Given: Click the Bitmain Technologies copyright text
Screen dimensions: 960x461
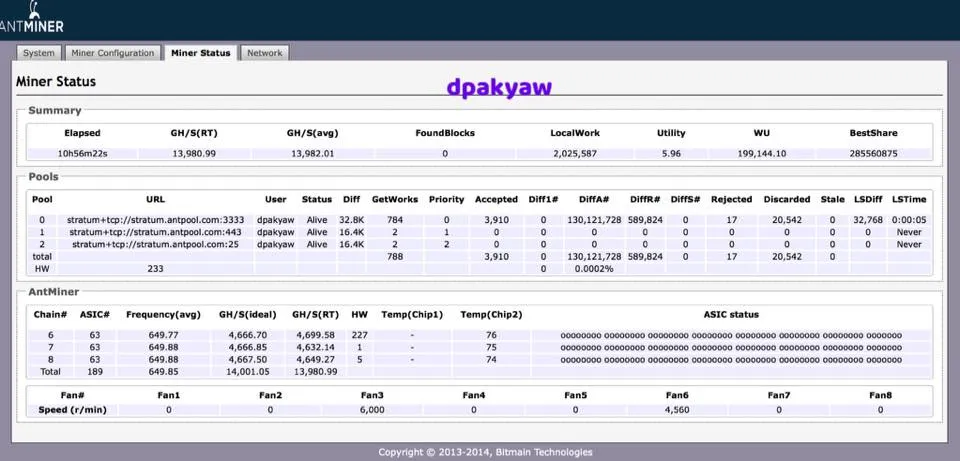Looking at the screenshot, I should tap(486, 452).
